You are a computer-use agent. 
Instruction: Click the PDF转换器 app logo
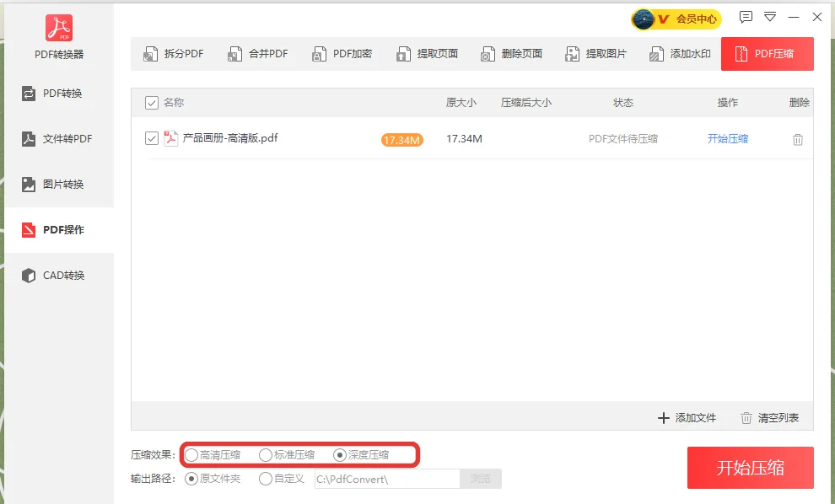tap(58, 28)
